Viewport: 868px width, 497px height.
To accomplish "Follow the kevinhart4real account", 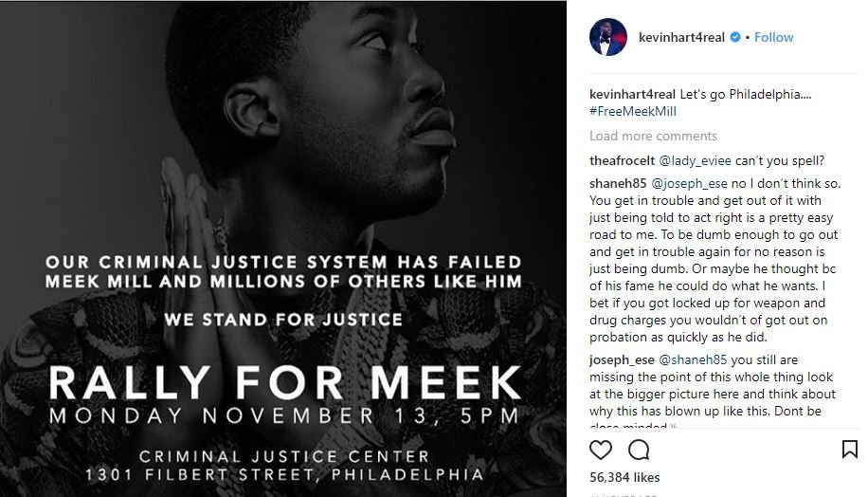I will click(774, 37).
